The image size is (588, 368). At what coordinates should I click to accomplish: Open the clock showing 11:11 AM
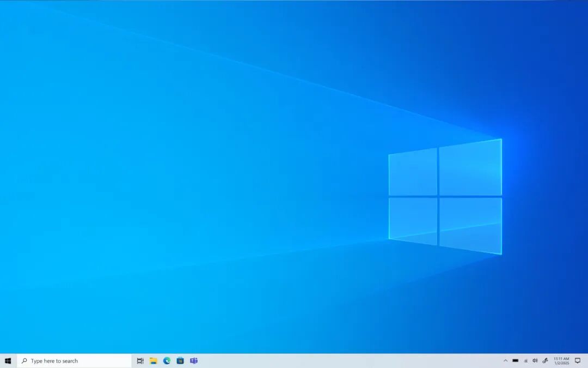pos(561,361)
